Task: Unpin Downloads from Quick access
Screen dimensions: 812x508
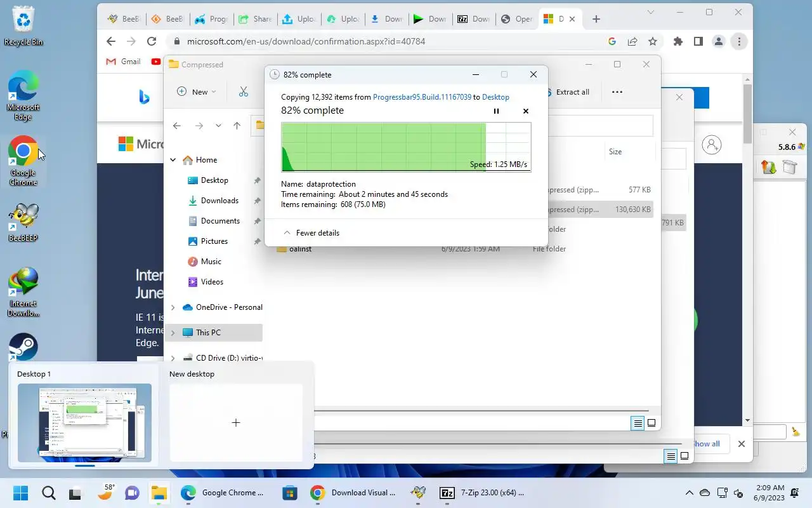Action: coord(257,201)
